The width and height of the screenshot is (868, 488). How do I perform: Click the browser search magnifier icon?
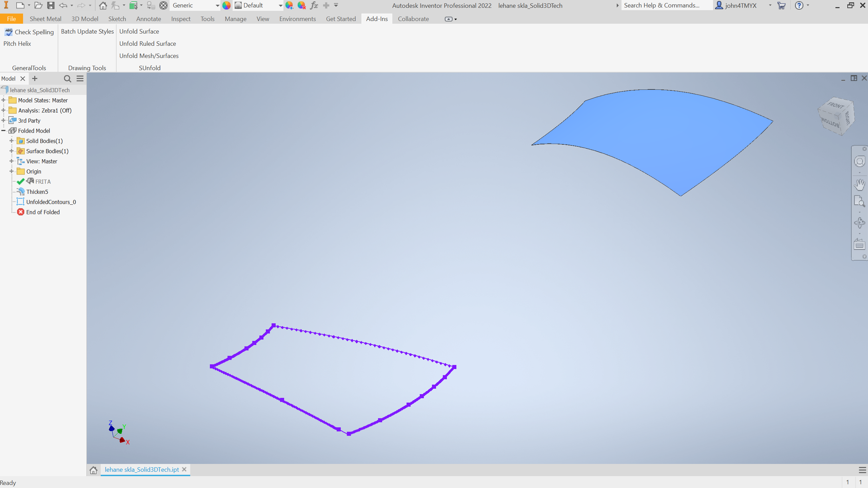click(67, 79)
